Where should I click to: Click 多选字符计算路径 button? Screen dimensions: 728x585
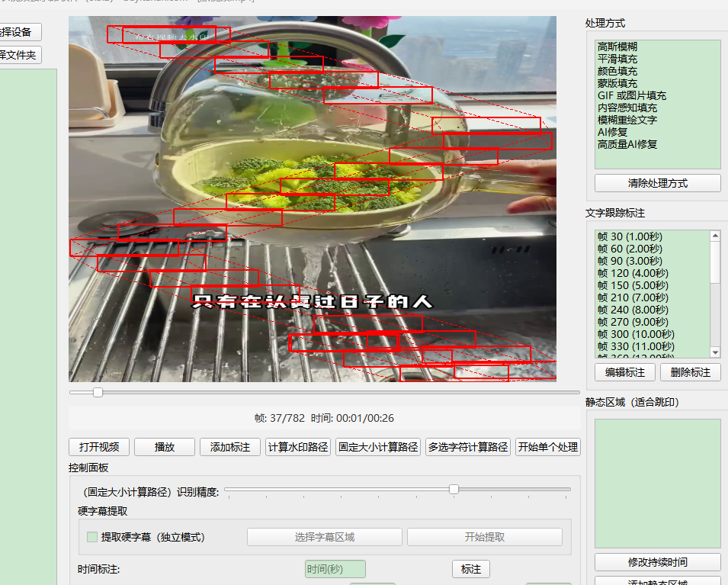click(468, 447)
